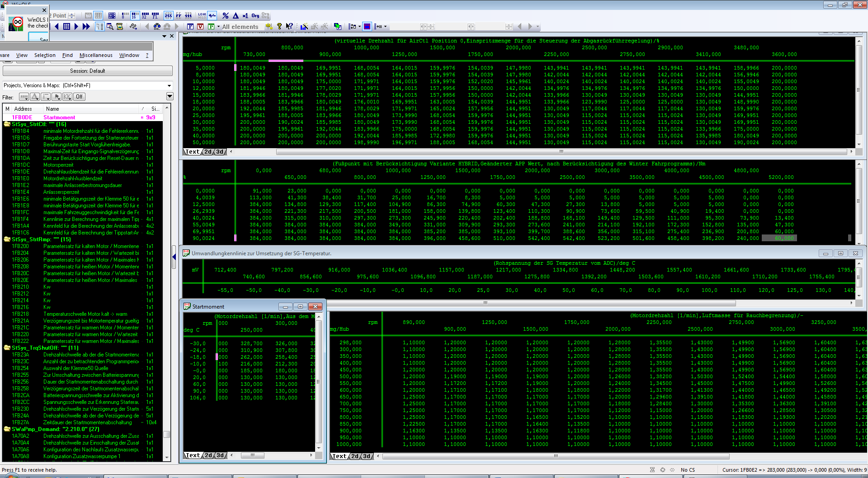Select Text tab in top map window

coord(193,152)
